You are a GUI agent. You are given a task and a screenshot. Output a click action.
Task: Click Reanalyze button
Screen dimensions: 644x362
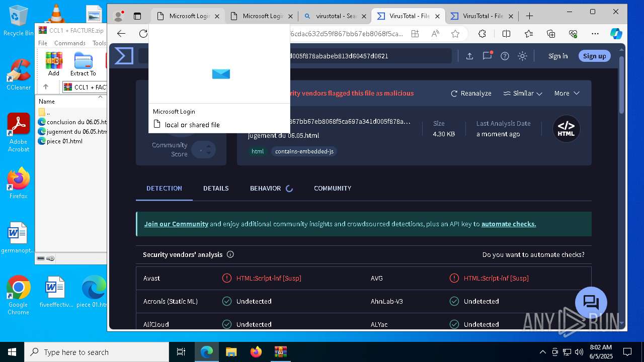[471, 93]
